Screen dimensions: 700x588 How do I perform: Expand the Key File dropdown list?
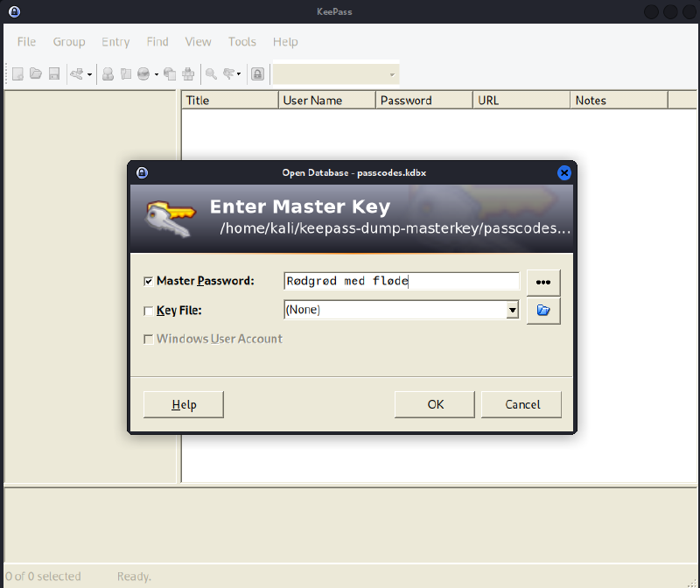[512, 310]
